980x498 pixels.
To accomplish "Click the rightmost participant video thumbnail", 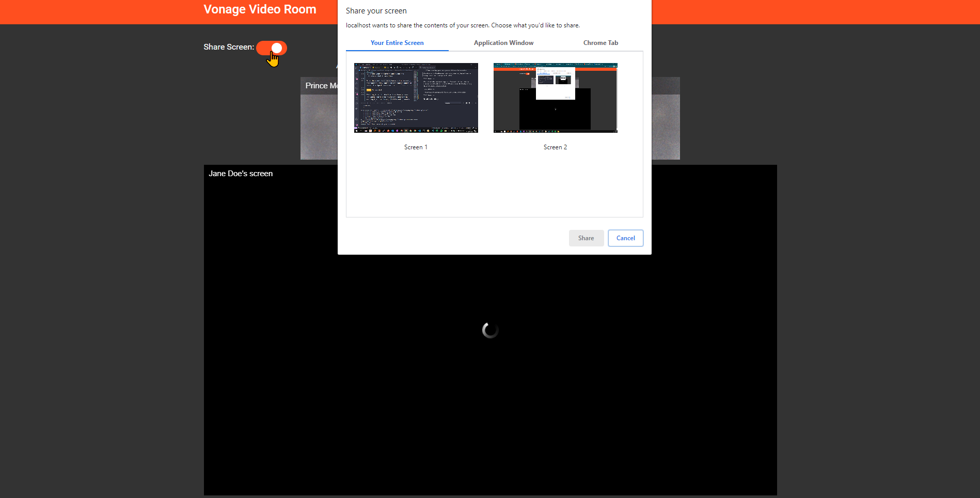I will click(666, 119).
